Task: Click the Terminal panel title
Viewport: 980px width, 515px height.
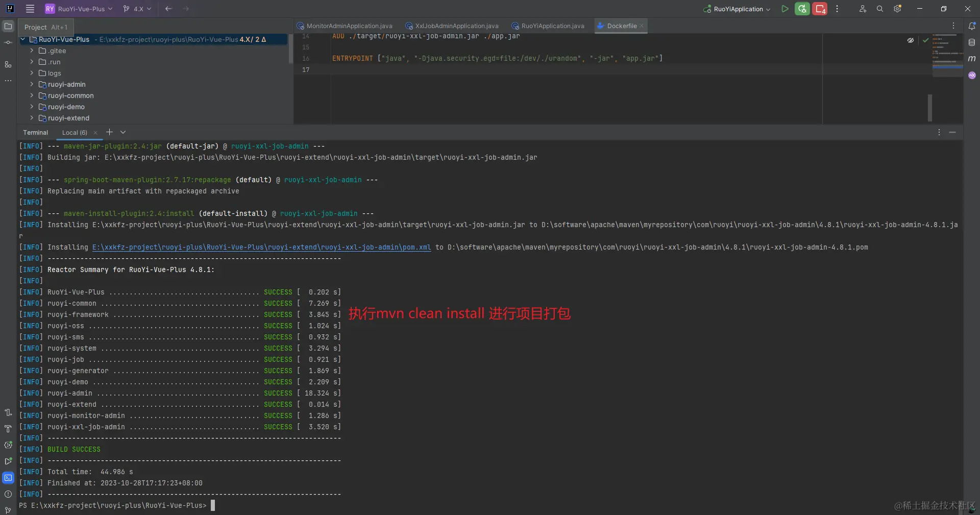Action: tap(35, 133)
